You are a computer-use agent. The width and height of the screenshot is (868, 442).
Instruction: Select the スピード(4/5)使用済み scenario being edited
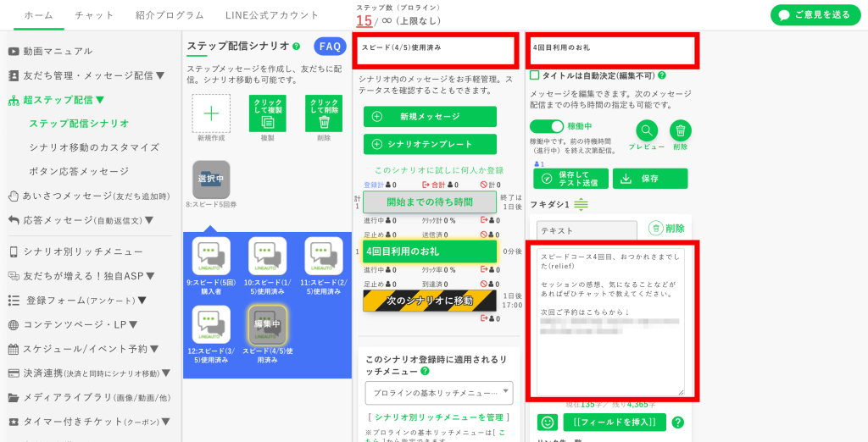(267, 324)
